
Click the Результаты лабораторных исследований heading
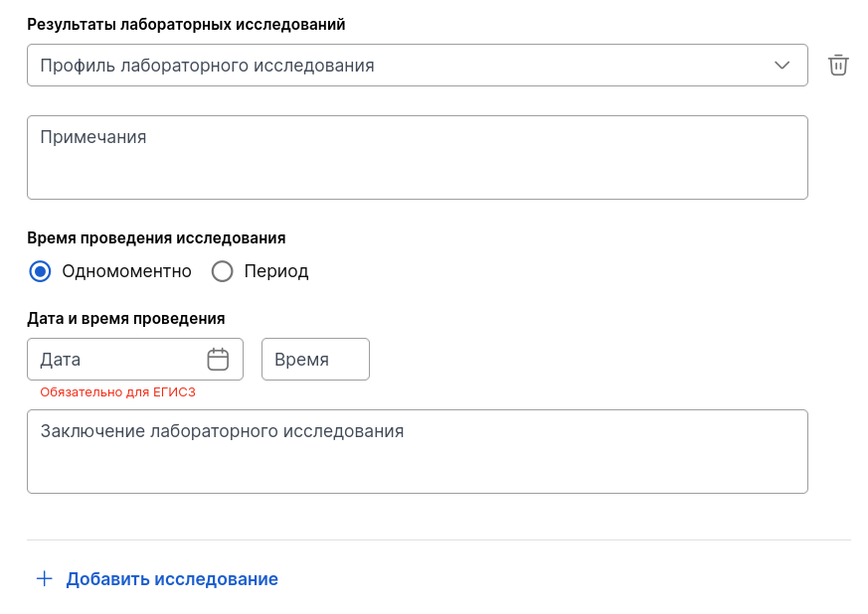[186, 24]
